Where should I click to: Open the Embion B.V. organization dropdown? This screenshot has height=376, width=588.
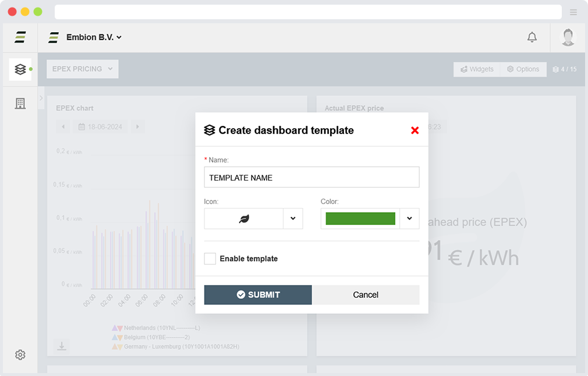pyautogui.click(x=93, y=37)
